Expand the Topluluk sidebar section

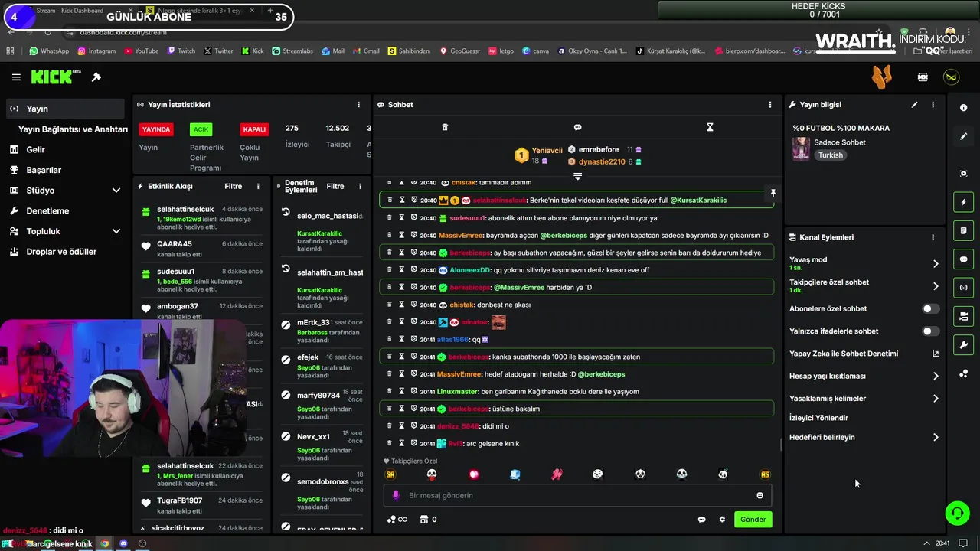[116, 231]
